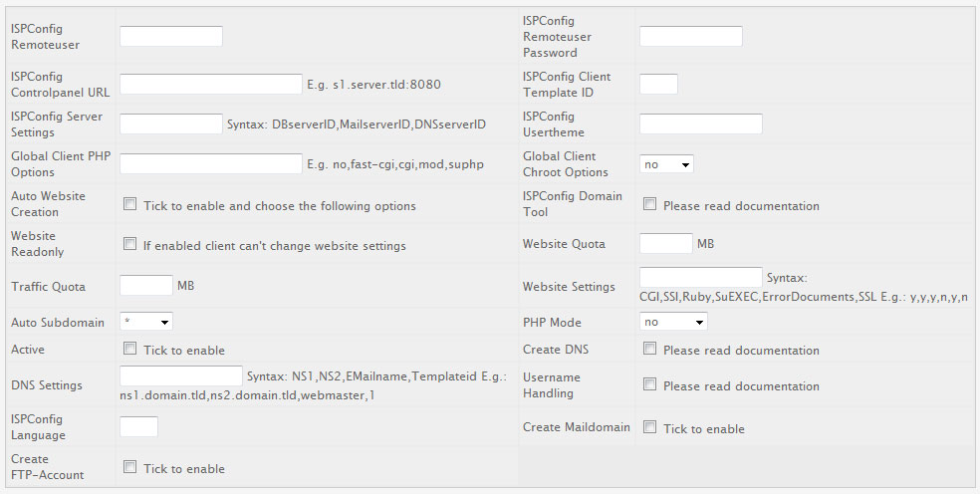Enable the Create DNS checkbox
The height and width of the screenshot is (494, 980).
coord(650,349)
